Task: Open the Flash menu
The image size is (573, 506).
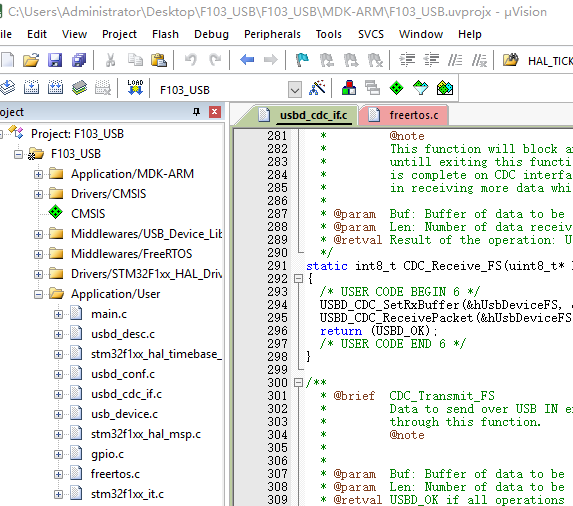Action: (165, 34)
